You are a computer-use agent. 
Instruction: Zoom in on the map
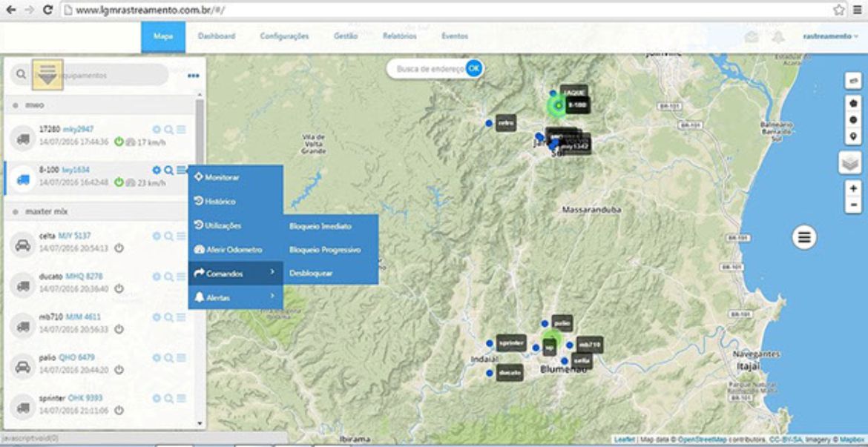[853, 188]
